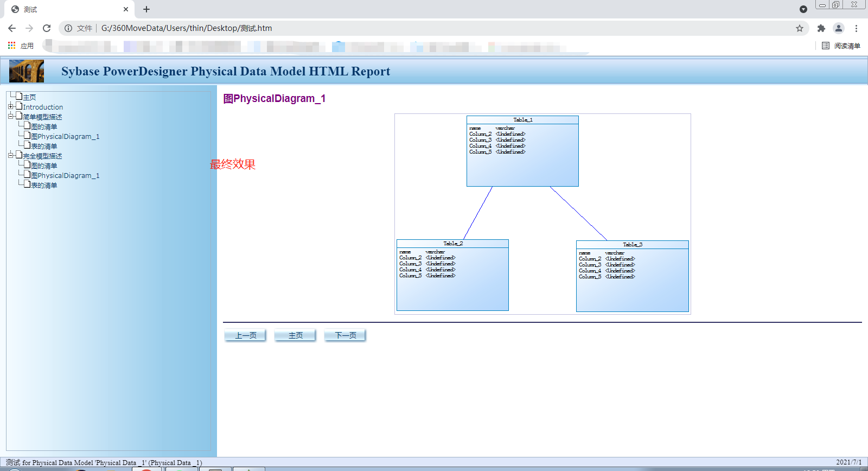
Task: Click the browser forward arrow
Action: coord(29,28)
